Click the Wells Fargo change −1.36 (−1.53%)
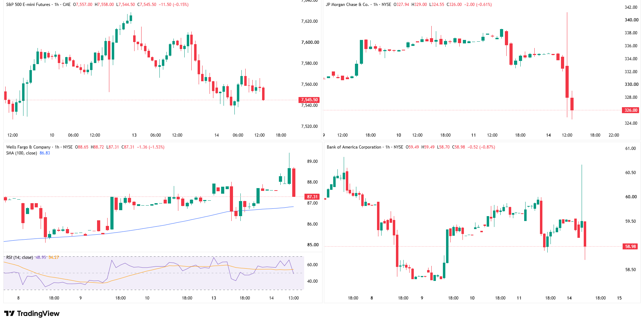This screenshot has width=644, height=324. pyautogui.click(x=151, y=147)
